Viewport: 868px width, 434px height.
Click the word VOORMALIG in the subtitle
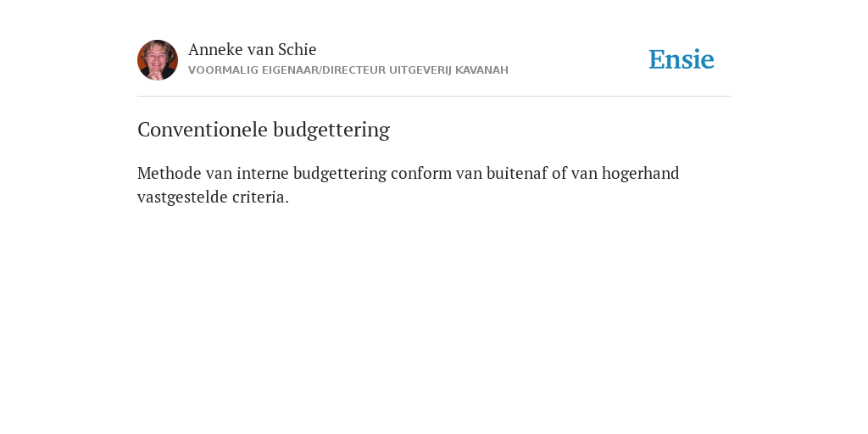point(224,70)
